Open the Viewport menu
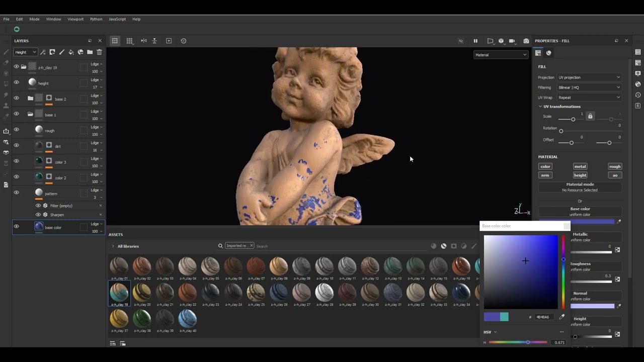This screenshot has height=362, width=644. click(x=75, y=19)
